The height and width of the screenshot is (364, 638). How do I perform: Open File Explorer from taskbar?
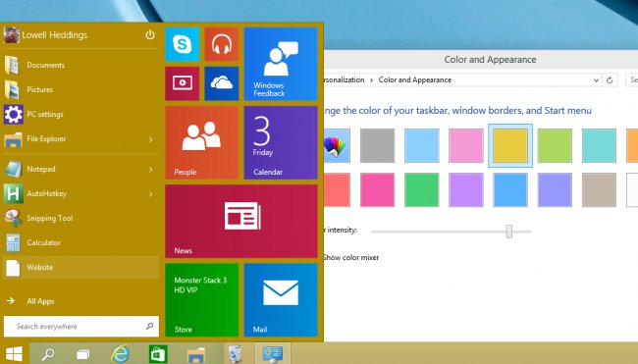click(x=196, y=354)
